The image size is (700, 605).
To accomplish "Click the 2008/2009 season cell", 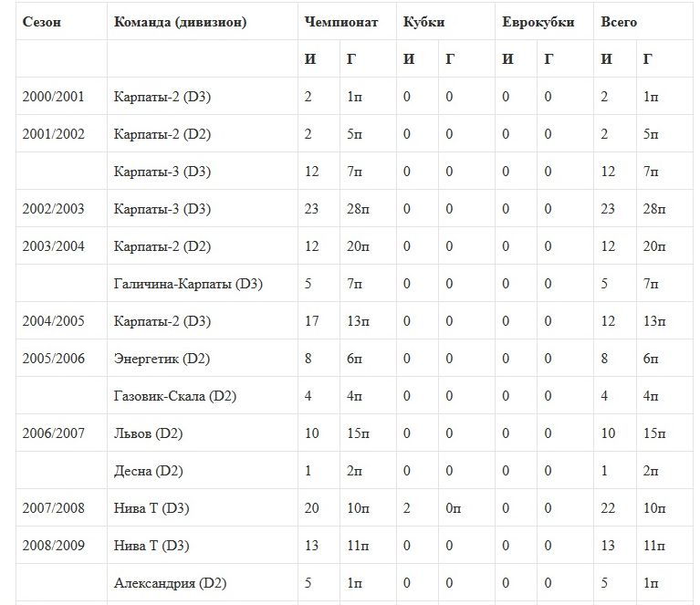I will point(53,546).
